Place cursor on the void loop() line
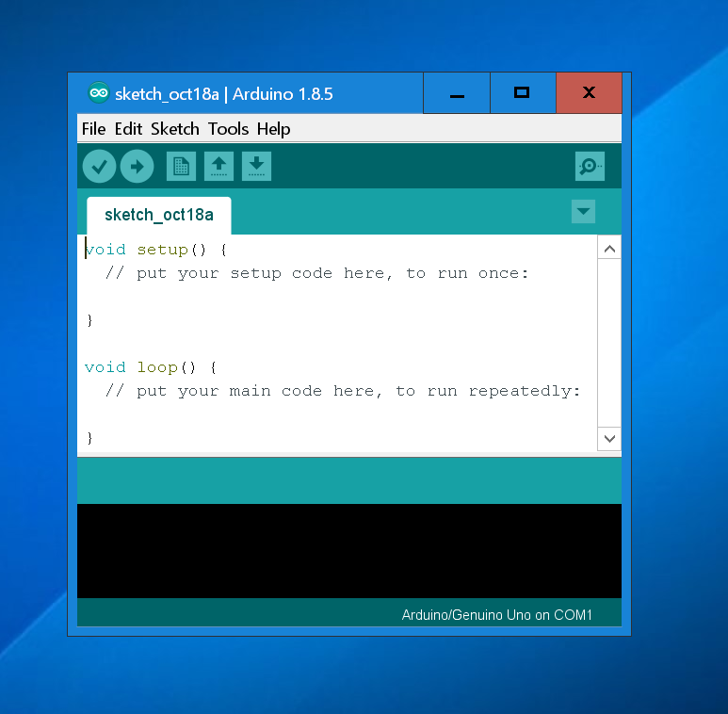Image resolution: width=728 pixels, height=714 pixels. tap(151, 367)
